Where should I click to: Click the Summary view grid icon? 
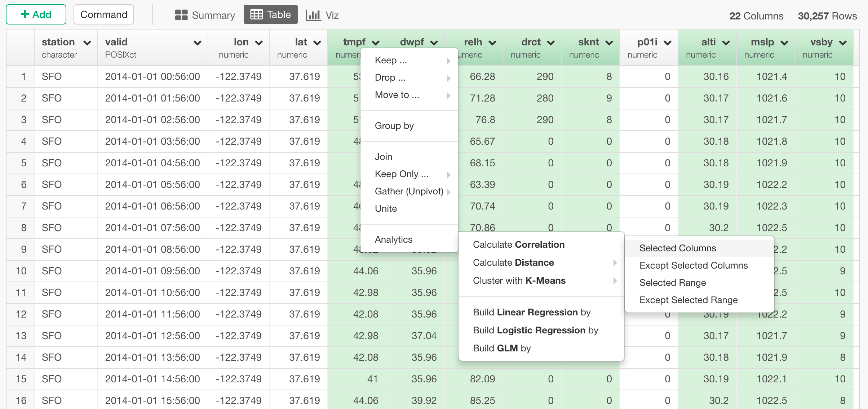[x=181, y=15]
